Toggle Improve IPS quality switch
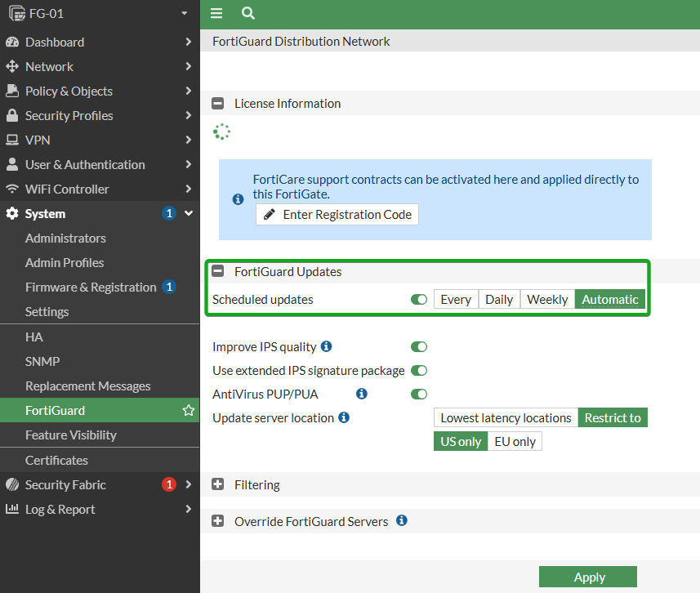This screenshot has width=700, height=593. [419, 346]
